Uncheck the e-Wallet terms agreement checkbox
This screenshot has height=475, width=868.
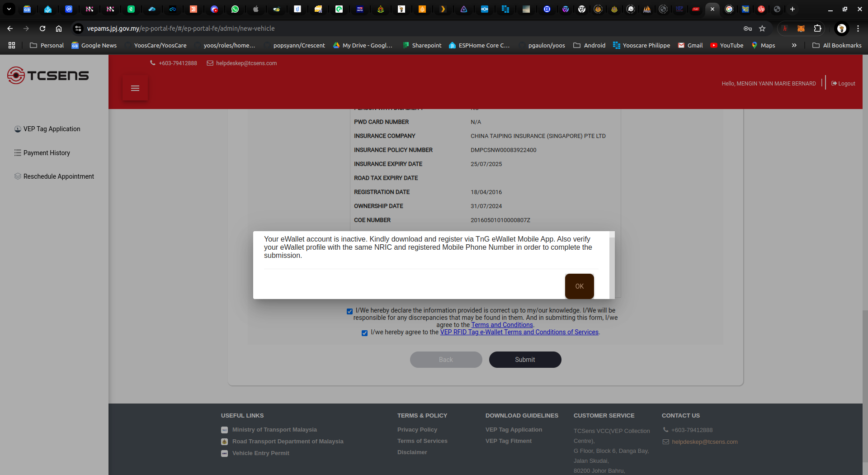[x=364, y=333]
